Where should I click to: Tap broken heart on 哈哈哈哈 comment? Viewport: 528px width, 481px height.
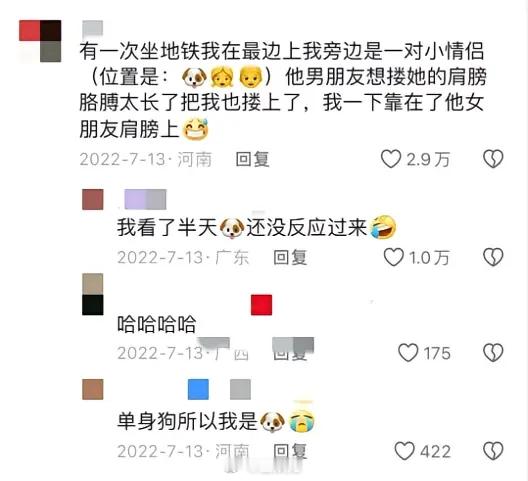[x=493, y=353]
